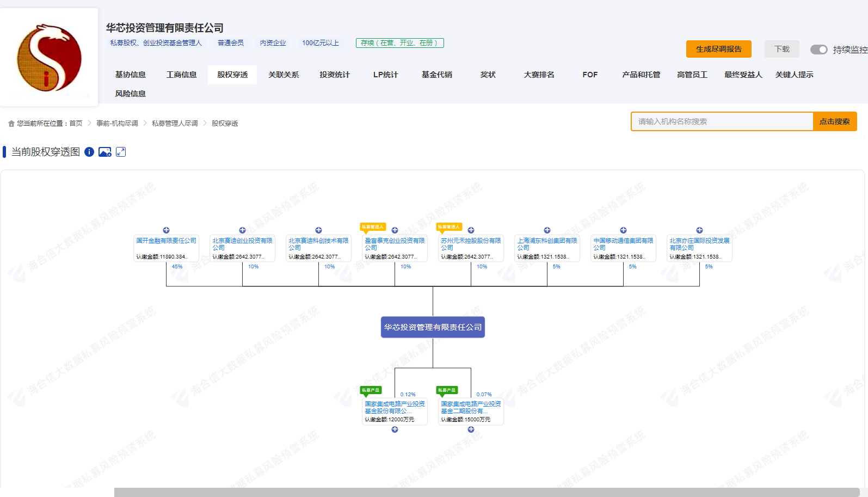
Task: Click the info icon beside 当前股权穿透图
Action: coord(89,152)
